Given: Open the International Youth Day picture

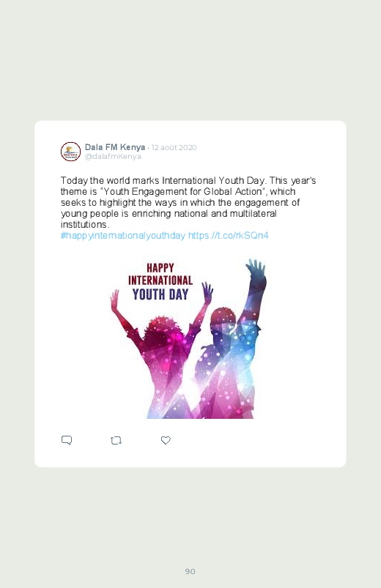Looking at the screenshot, I should (x=189, y=338).
